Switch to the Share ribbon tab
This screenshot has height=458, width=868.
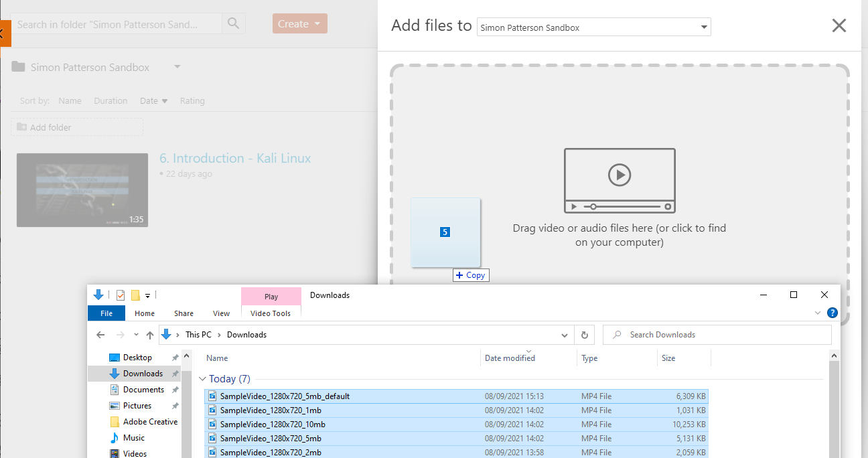pos(184,313)
